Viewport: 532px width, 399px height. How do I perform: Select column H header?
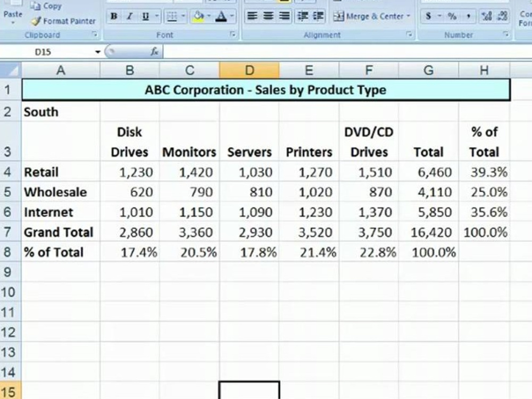point(484,70)
